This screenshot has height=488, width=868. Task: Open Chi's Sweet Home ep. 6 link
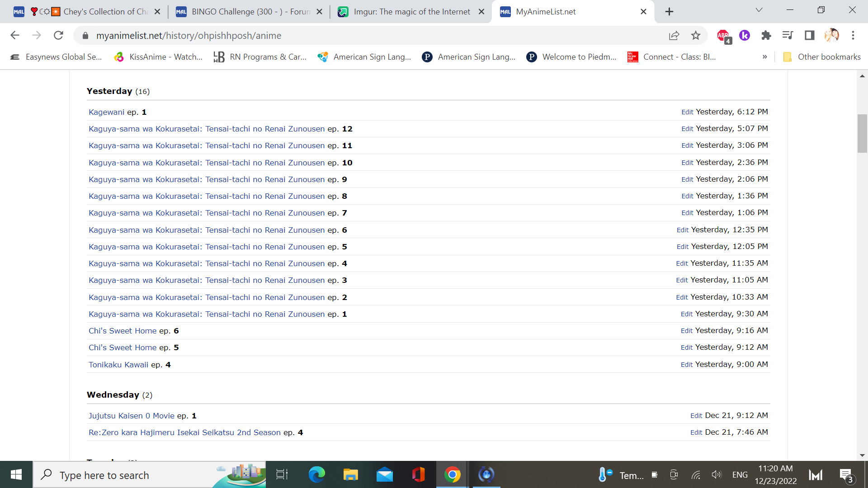[123, 331]
